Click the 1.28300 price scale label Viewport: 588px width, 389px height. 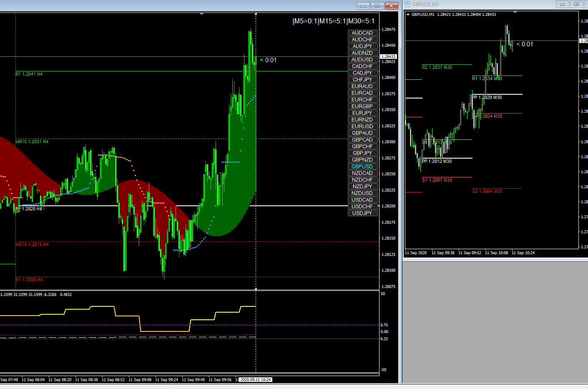pyautogui.click(x=389, y=142)
